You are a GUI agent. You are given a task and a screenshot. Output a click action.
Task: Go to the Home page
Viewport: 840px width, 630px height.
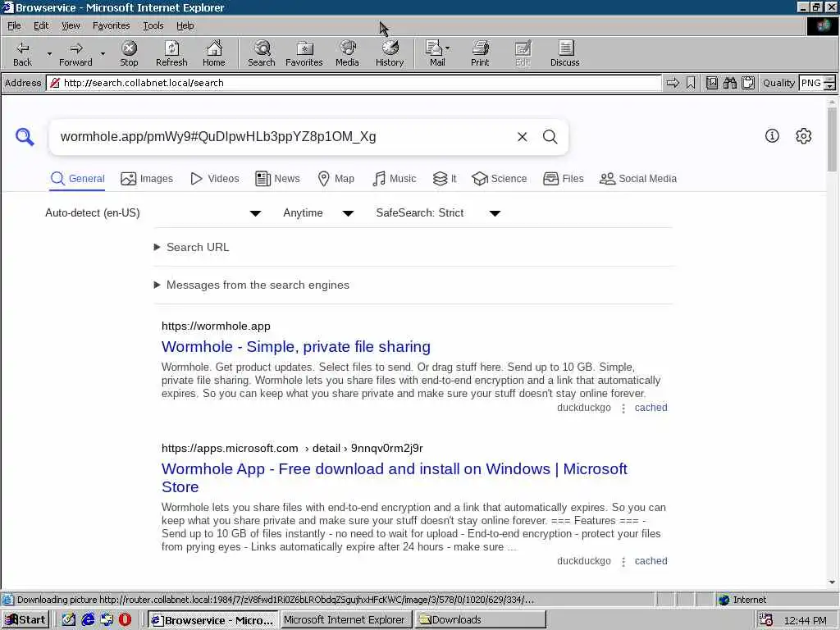[x=214, y=53]
